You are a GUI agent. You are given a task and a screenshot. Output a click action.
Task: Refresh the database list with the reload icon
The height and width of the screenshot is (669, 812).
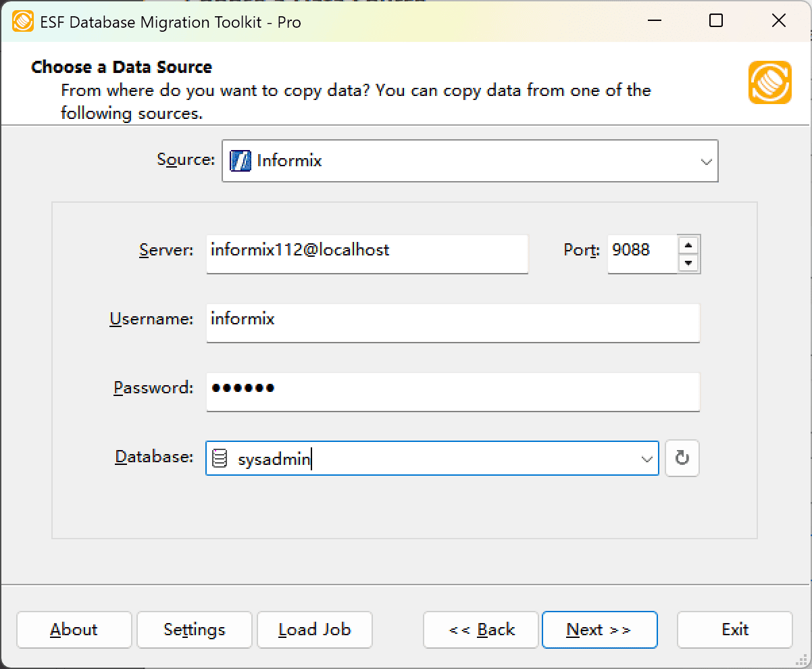(x=682, y=458)
